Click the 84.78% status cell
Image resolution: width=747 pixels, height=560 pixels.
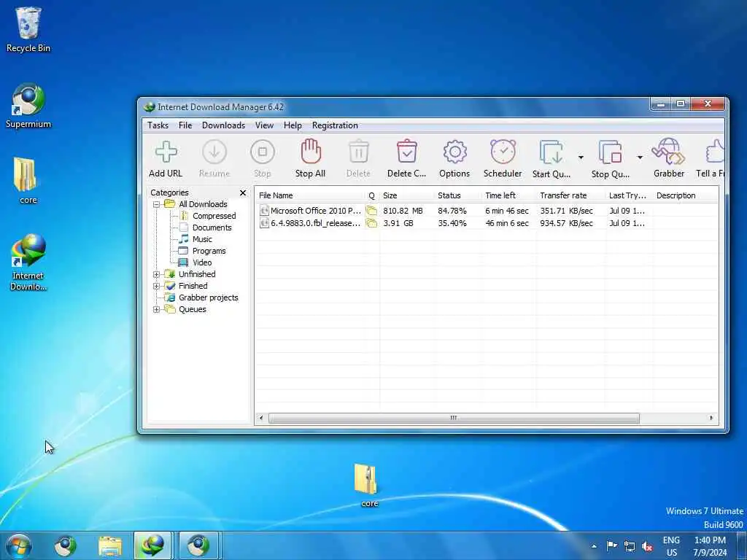[x=452, y=211]
